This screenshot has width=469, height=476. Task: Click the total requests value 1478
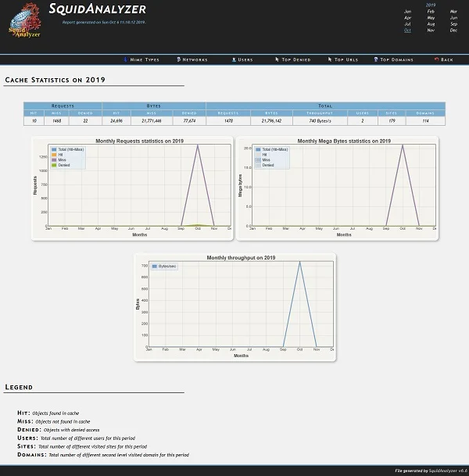pos(228,121)
